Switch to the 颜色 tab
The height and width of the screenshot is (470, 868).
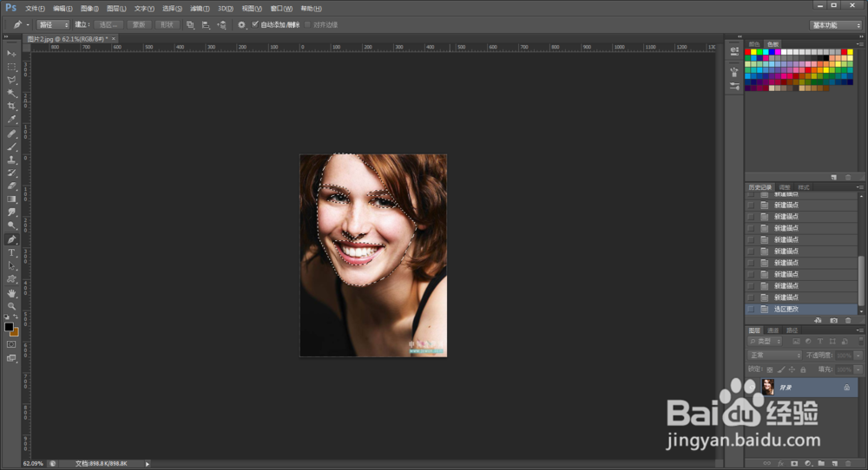754,44
